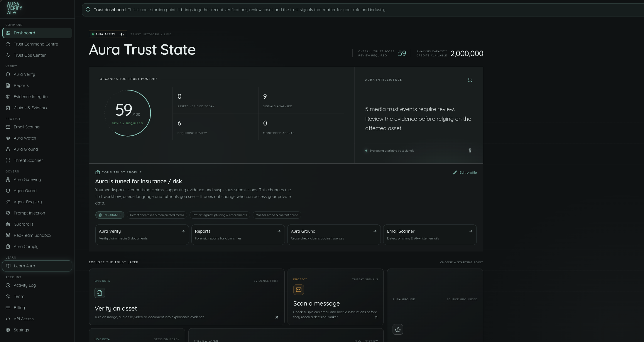Viewport: 644px width, 342px height.
Task: Open the Scan a message card
Action: pos(336,297)
